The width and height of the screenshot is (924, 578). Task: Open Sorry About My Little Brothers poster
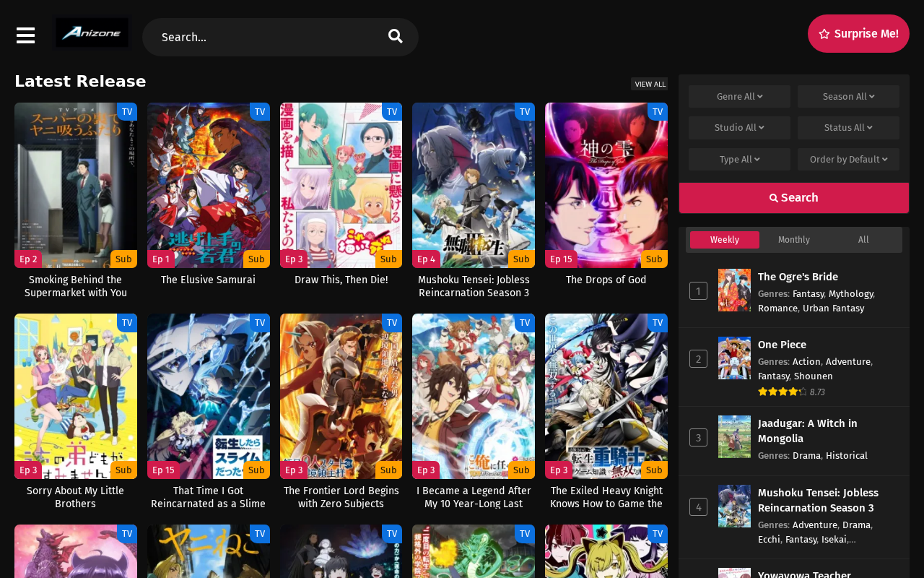[x=76, y=396]
